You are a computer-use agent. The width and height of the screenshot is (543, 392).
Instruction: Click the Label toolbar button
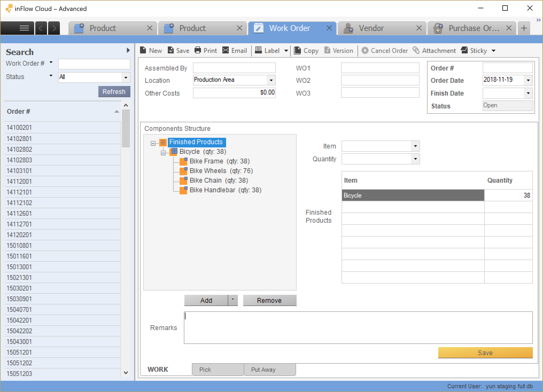pyautogui.click(x=267, y=50)
